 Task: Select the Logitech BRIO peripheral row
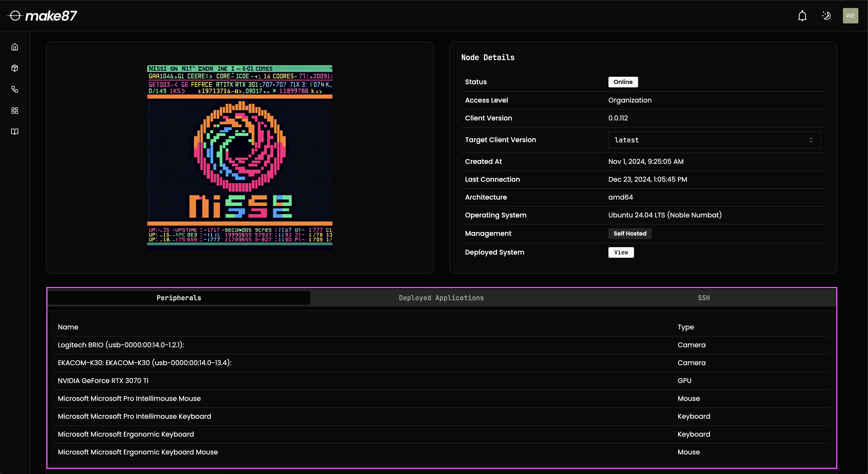[441, 345]
